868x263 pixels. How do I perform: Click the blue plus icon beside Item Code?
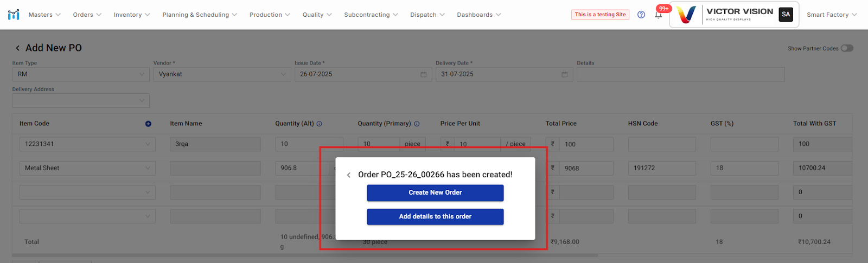tap(148, 124)
